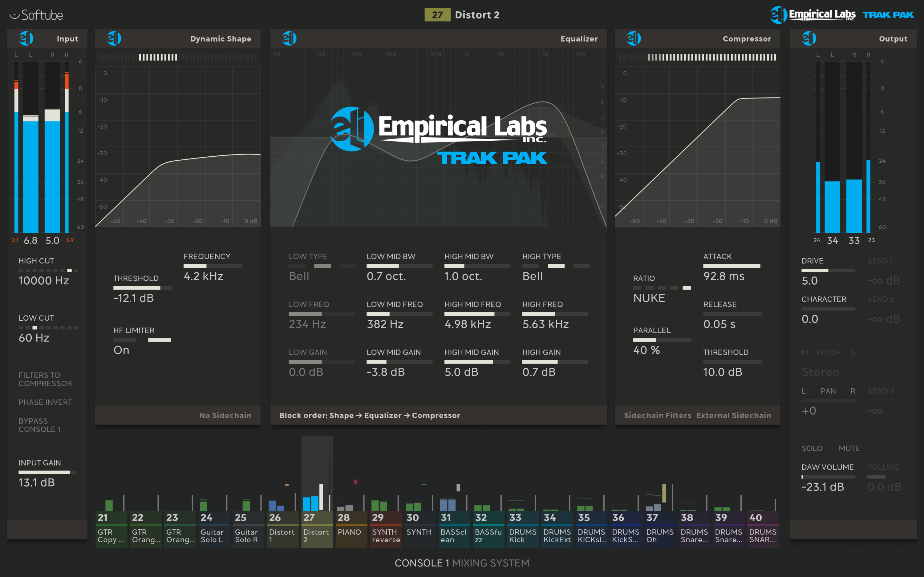
Task: Click the Softube logo
Action: coord(36,15)
